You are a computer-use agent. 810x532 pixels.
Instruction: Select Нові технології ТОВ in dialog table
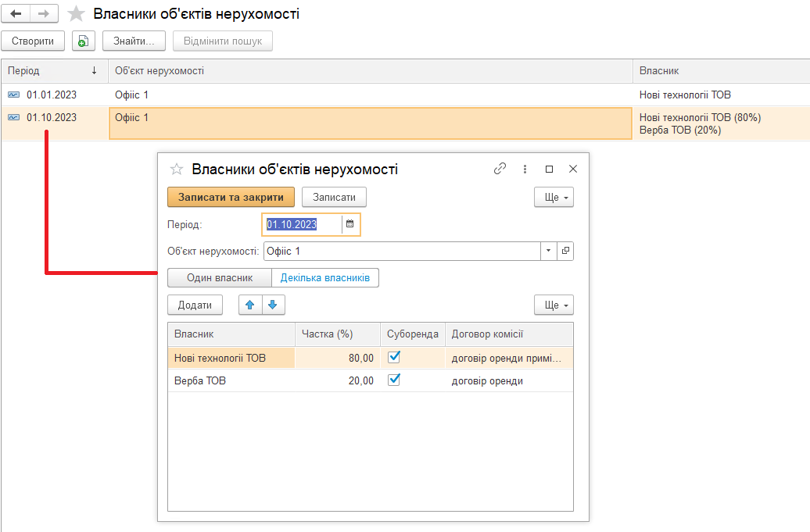pyautogui.click(x=231, y=358)
